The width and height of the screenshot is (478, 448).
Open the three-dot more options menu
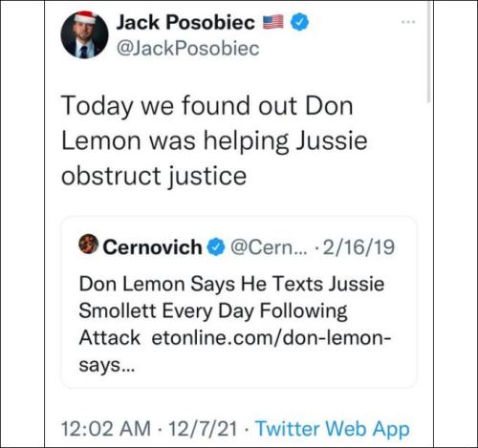408,22
